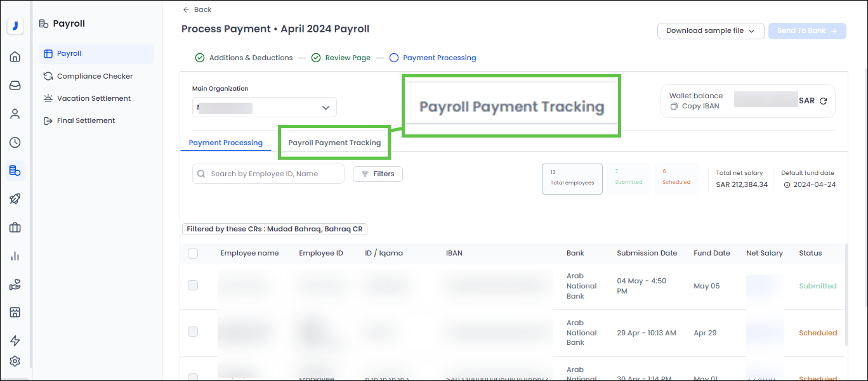The height and width of the screenshot is (381, 868).
Task: Open the settings gear icon in sidebar
Action: point(15,361)
